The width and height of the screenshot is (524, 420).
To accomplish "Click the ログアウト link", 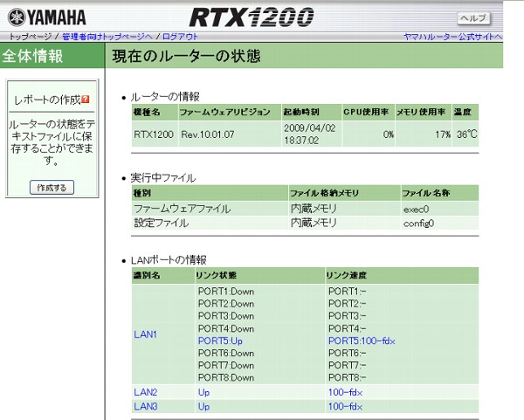I will [x=180, y=37].
